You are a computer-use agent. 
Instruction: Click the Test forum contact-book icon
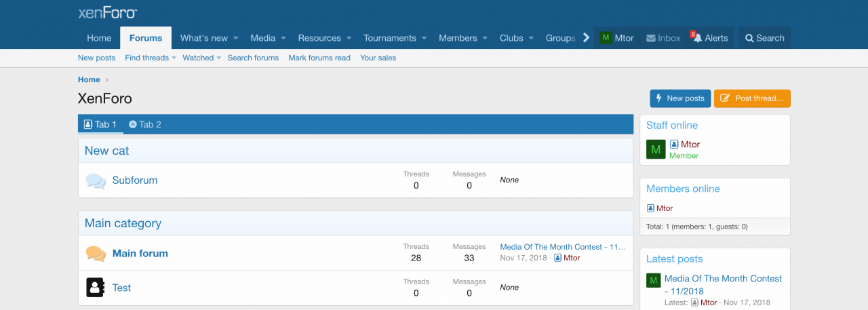tap(95, 288)
